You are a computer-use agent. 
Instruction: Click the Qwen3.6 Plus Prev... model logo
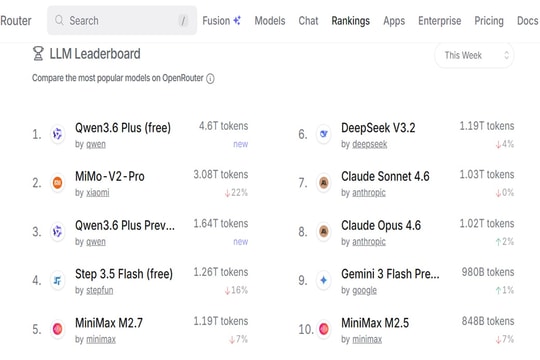58,232
